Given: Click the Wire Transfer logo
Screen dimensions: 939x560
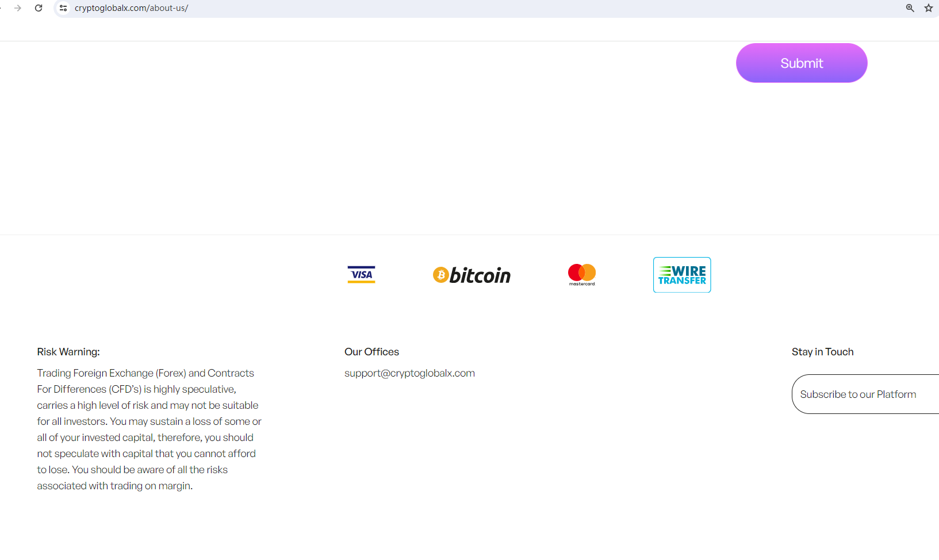Looking at the screenshot, I should tap(681, 275).
